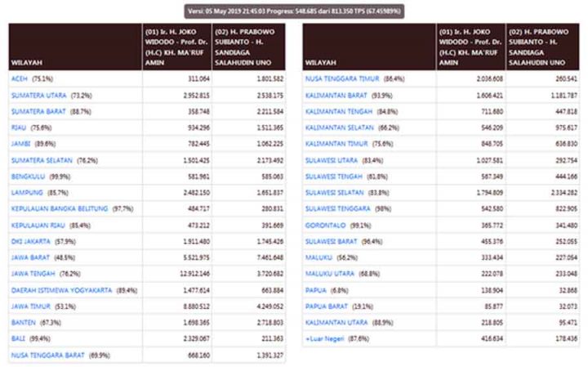Open the MALUKU UTARA link

click(327, 274)
